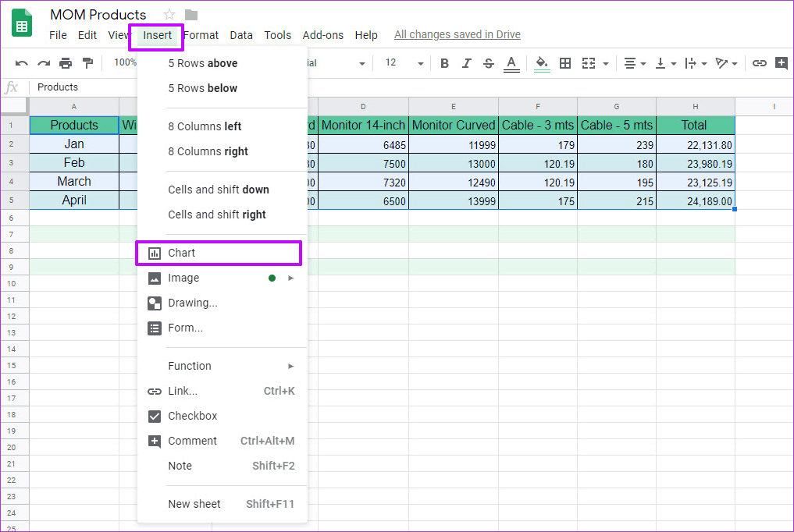This screenshot has height=532, width=794.
Task: Toggle bold formatting
Action: coord(444,63)
